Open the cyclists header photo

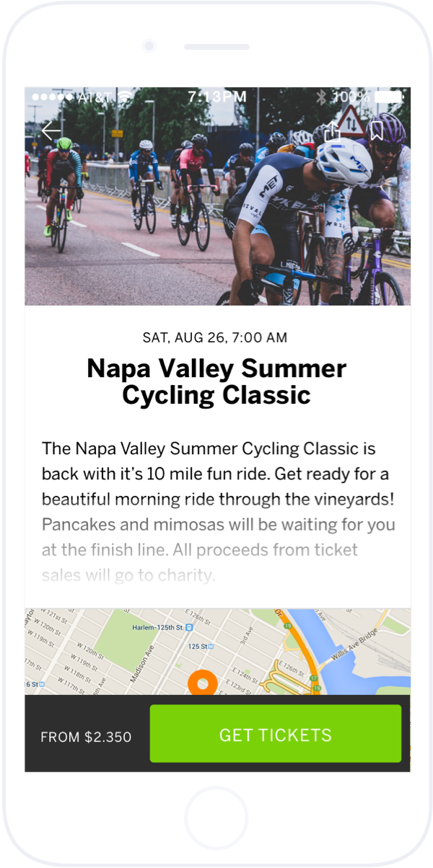[x=217, y=197]
